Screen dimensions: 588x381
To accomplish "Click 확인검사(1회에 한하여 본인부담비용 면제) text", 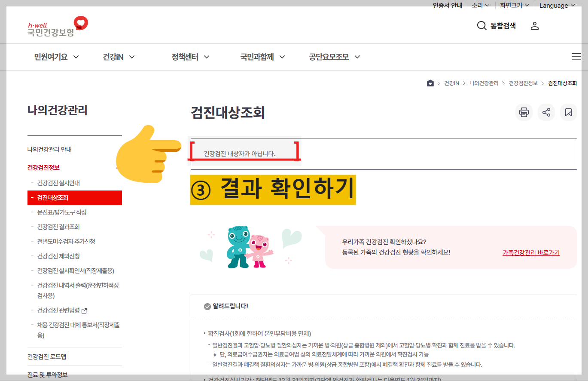I will [x=259, y=333].
